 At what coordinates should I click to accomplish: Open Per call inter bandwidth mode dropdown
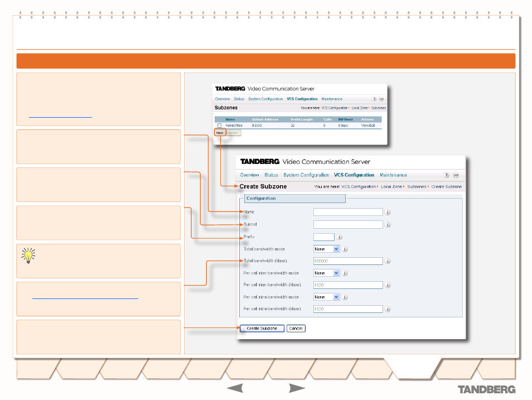click(x=326, y=273)
